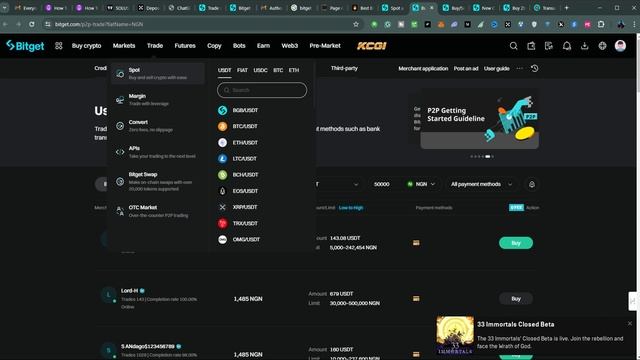Click the 50000 amount field
This screenshot has height=360, width=640.
(382, 184)
